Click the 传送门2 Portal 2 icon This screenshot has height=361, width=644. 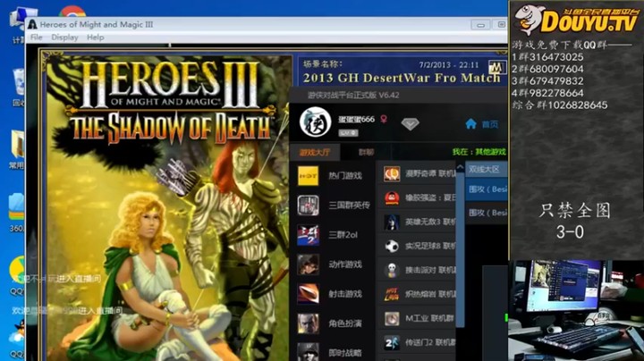click(392, 342)
